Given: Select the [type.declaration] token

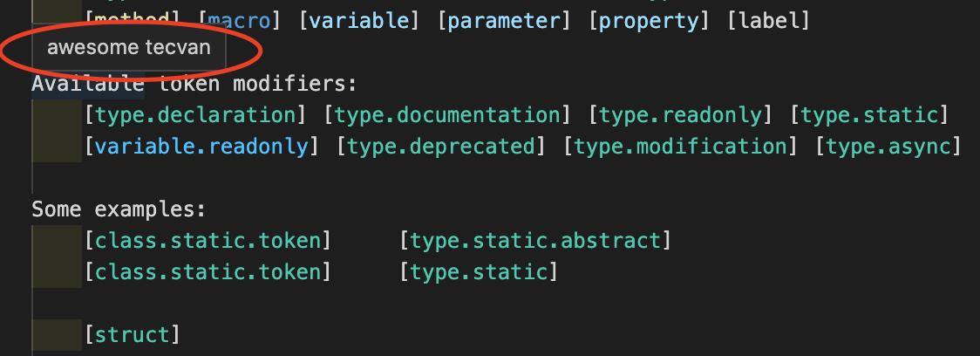Looking at the screenshot, I should (x=196, y=114).
